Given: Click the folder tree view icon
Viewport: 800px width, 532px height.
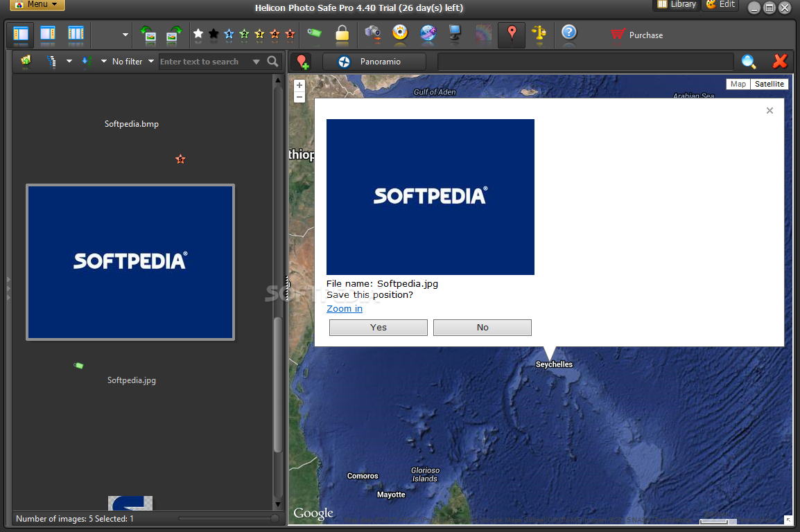Looking at the screenshot, I should tap(51, 62).
